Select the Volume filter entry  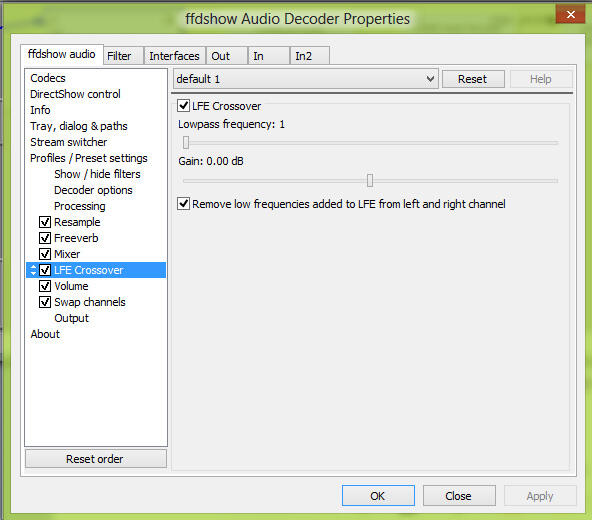[71, 286]
